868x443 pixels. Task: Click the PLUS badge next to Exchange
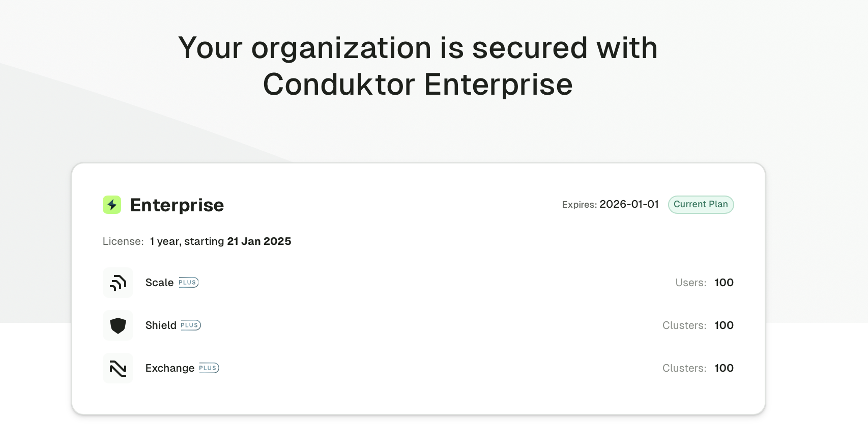pyautogui.click(x=209, y=368)
